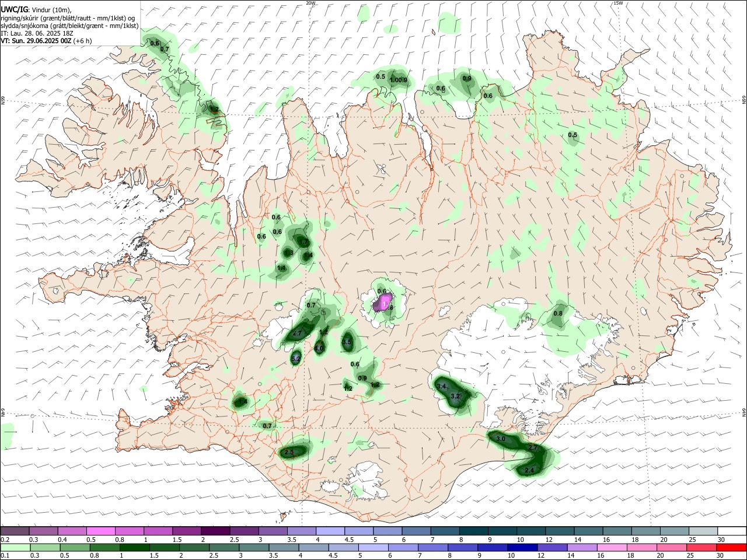Click the 2.5 rain value on the map

point(289,453)
